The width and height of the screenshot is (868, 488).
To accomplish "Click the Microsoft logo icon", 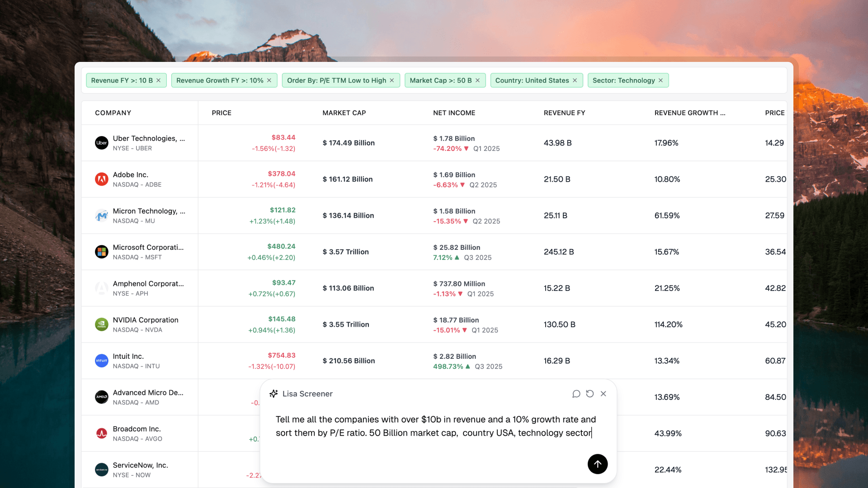I will (x=102, y=252).
